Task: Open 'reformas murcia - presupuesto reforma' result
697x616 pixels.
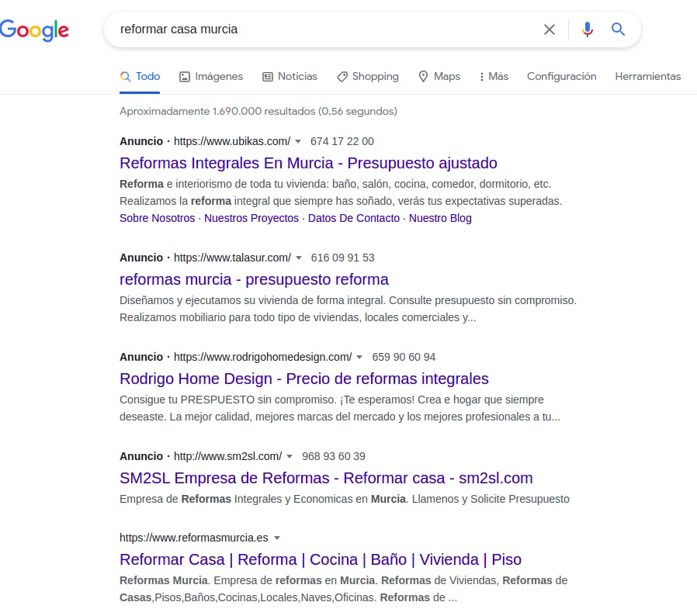Action: 254,279
